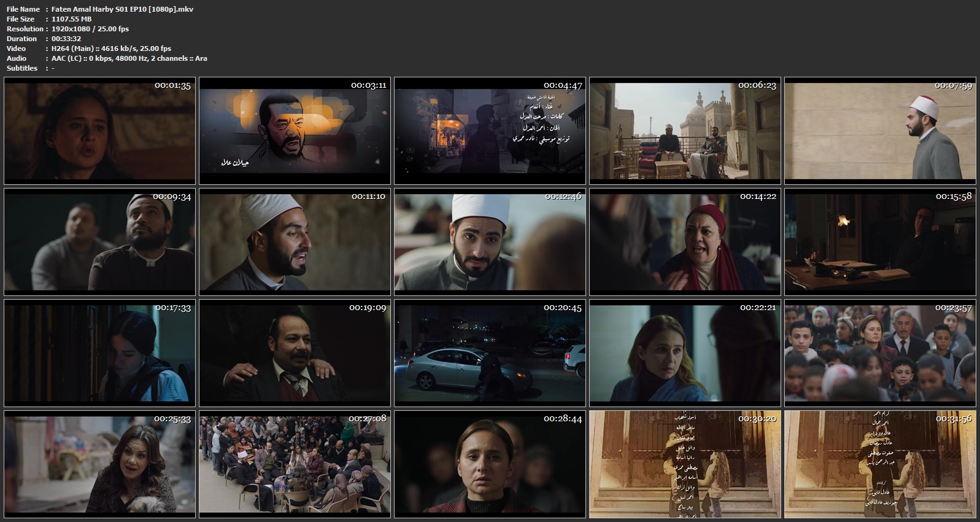Select the 'Subtitles' label
The image size is (980, 522).
[x=22, y=68]
